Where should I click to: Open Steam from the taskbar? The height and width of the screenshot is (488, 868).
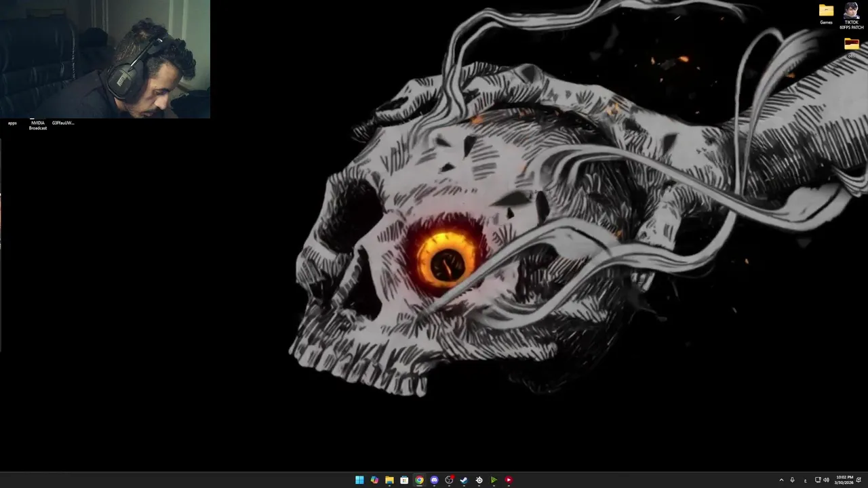tap(464, 480)
